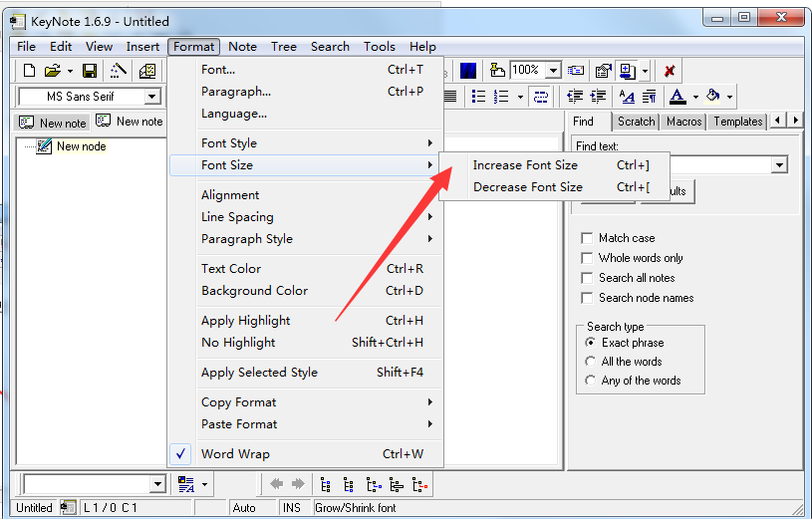Click the magic wand toolbar icon
812x519 pixels.
(119, 71)
